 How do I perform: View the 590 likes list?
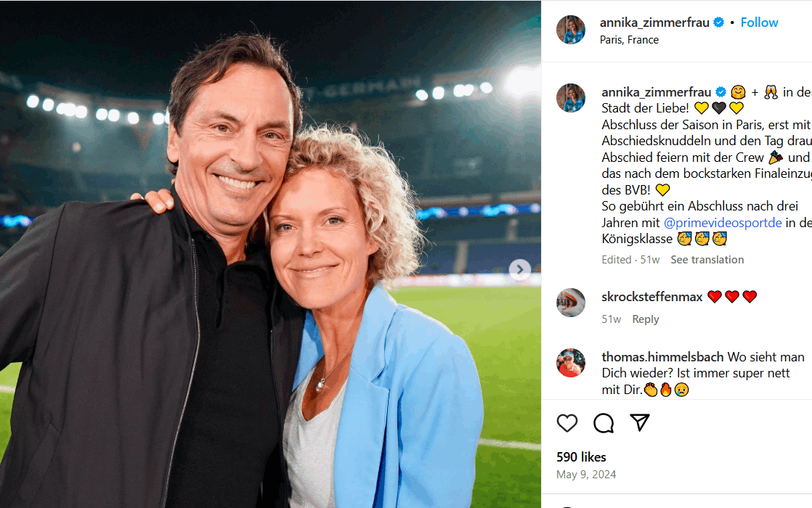(581, 457)
